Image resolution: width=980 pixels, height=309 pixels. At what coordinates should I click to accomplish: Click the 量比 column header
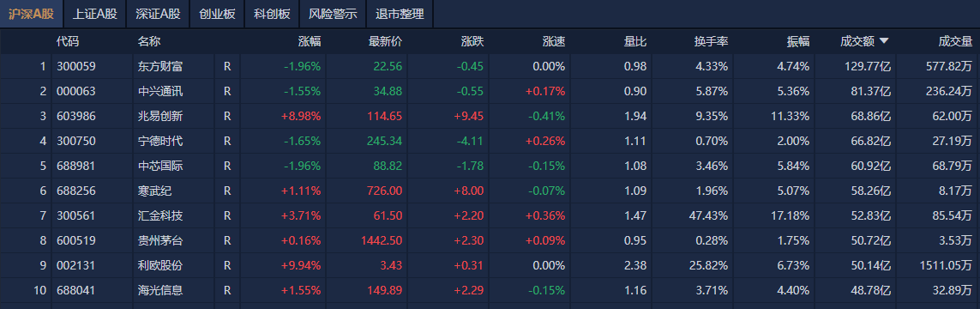(635, 42)
